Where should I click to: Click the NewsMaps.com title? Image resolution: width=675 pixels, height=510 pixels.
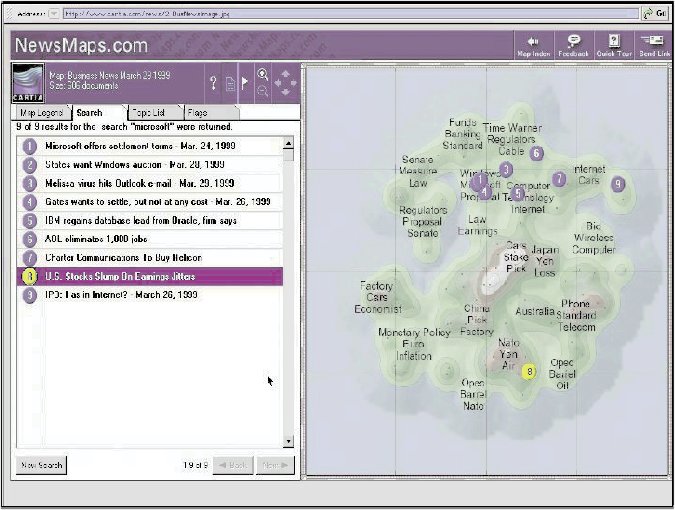(x=81, y=45)
